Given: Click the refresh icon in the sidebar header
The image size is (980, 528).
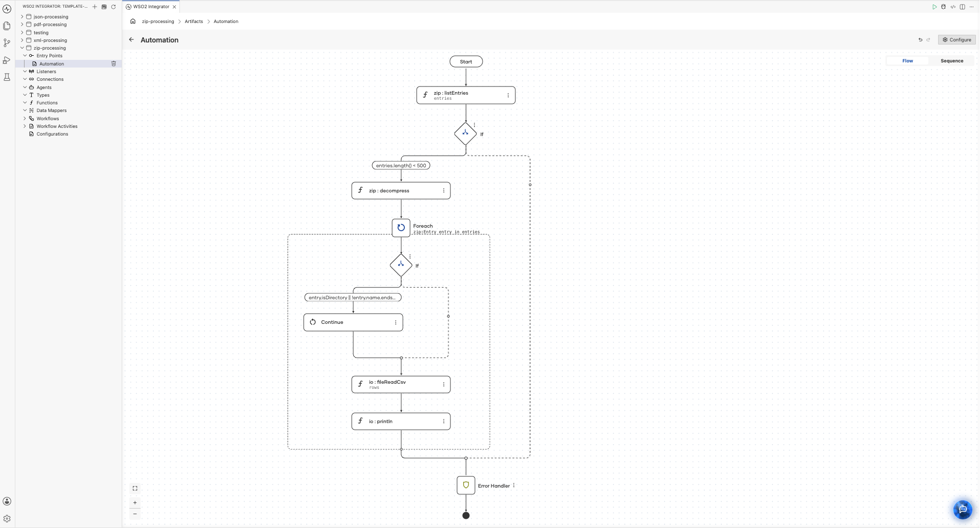Looking at the screenshot, I should [x=113, y=7].
